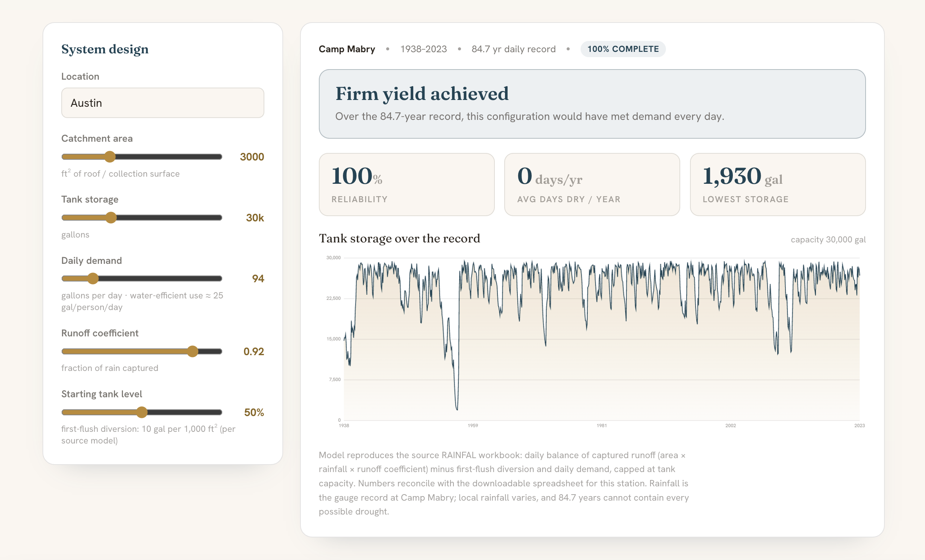The height and width of the screenshot is (560, 925).
Task: Click the Daily demand slider knob
Action: 93,278
